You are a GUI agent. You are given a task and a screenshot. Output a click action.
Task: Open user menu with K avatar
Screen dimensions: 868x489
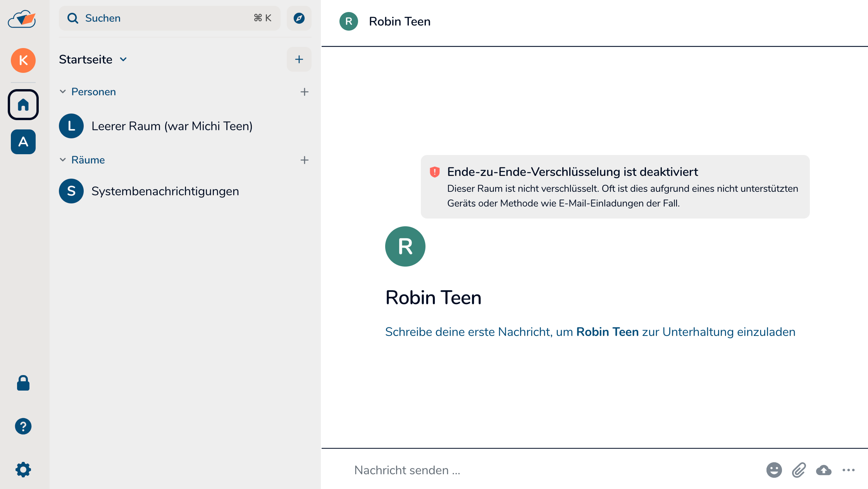(x=23, y=60)
